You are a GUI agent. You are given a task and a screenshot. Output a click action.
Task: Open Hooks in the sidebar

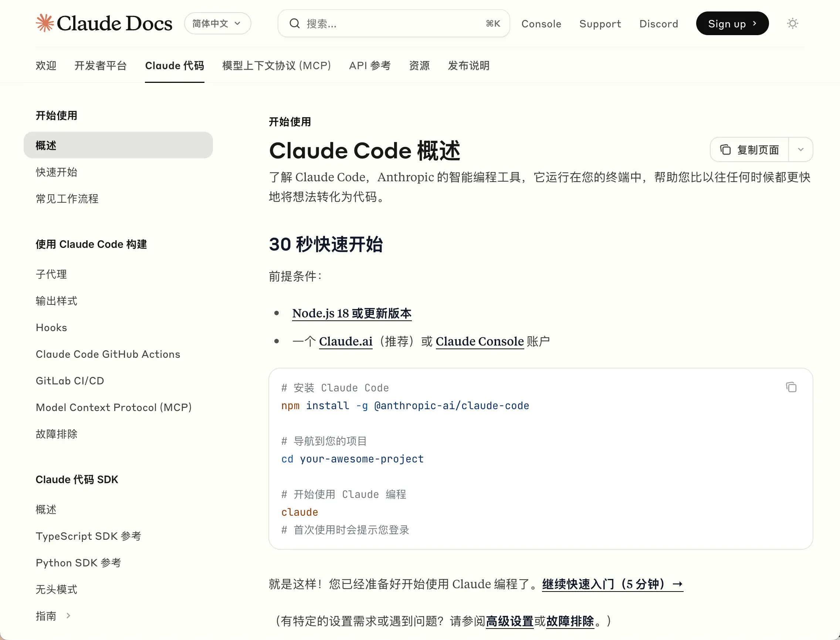coord(51,328)
